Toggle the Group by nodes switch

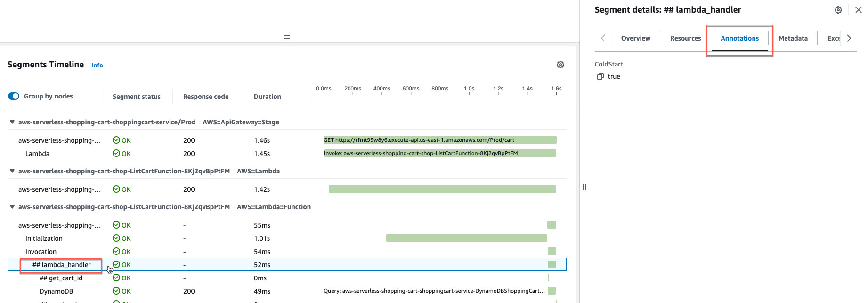[14, 96]
